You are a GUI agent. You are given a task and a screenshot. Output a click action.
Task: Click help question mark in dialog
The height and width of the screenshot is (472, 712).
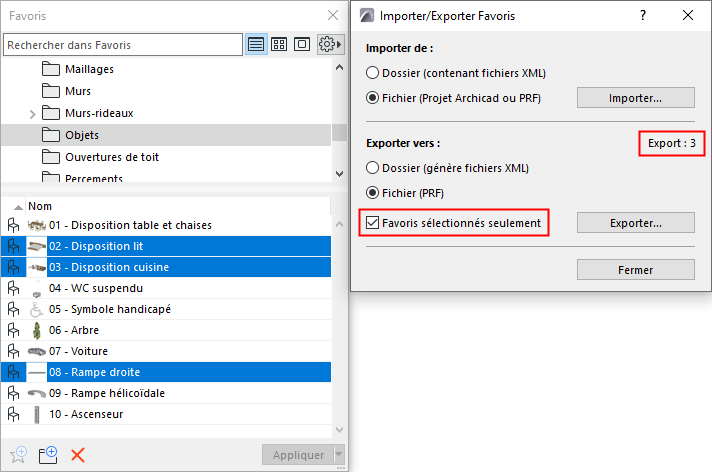pos(643,16)
